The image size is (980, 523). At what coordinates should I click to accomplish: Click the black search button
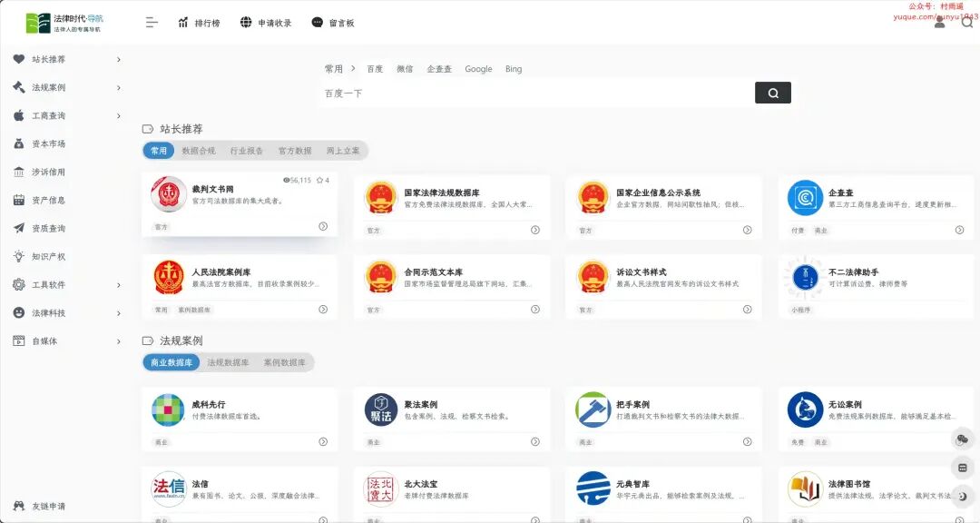tap(773, 93)
